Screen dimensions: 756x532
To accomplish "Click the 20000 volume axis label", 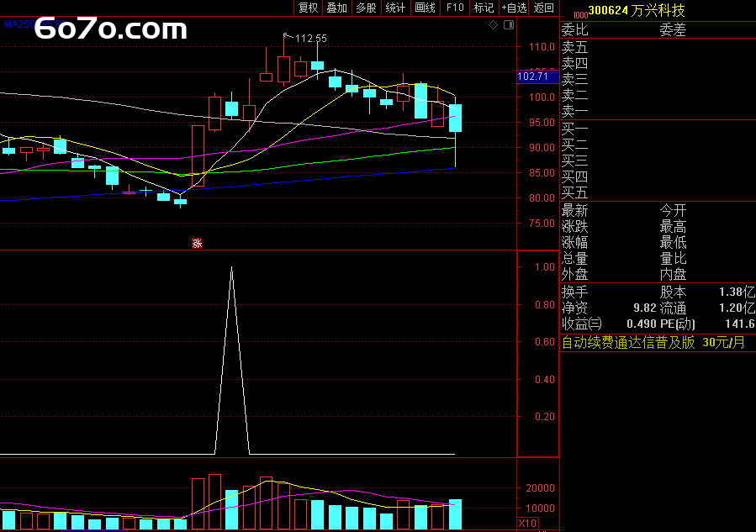I will click(540, 488).
